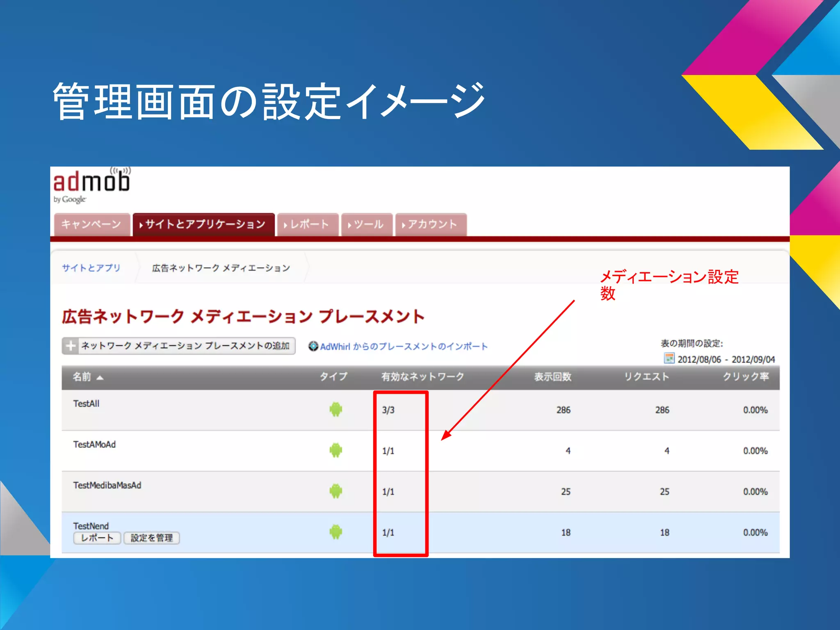The width and height of the screenshot is (840, 630).
Task: Click the タイプ column header
Action: tap(333, 377)
